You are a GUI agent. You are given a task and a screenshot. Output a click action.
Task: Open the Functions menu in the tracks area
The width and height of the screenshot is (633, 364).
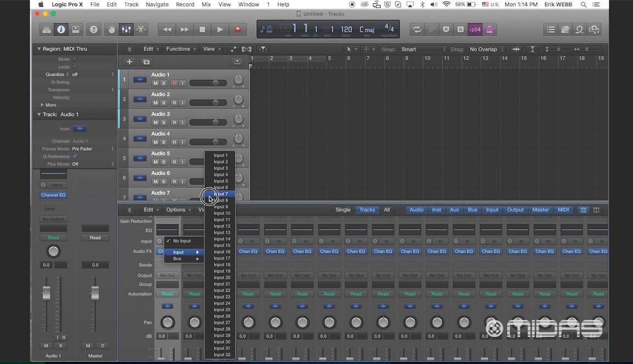tap(181, 49)
